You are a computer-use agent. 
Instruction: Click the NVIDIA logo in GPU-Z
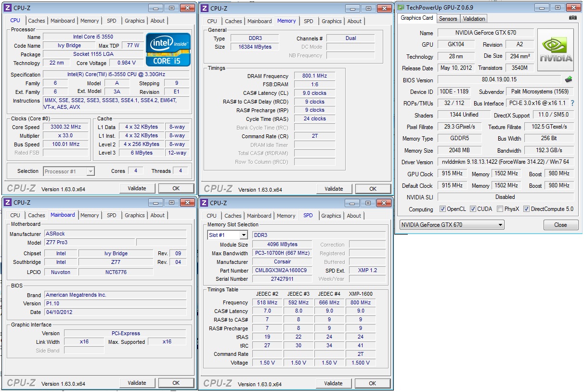tap(556, 50)
